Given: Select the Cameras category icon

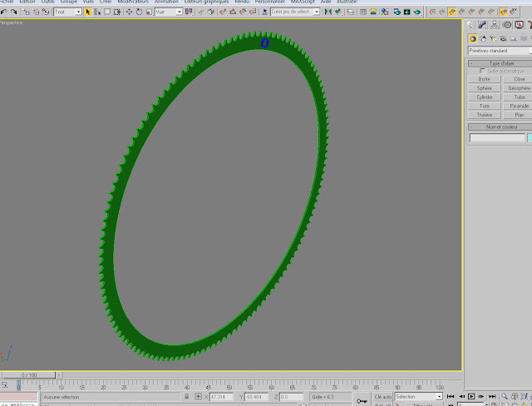Looking at the screenshot, I should [x=504, y=39].
